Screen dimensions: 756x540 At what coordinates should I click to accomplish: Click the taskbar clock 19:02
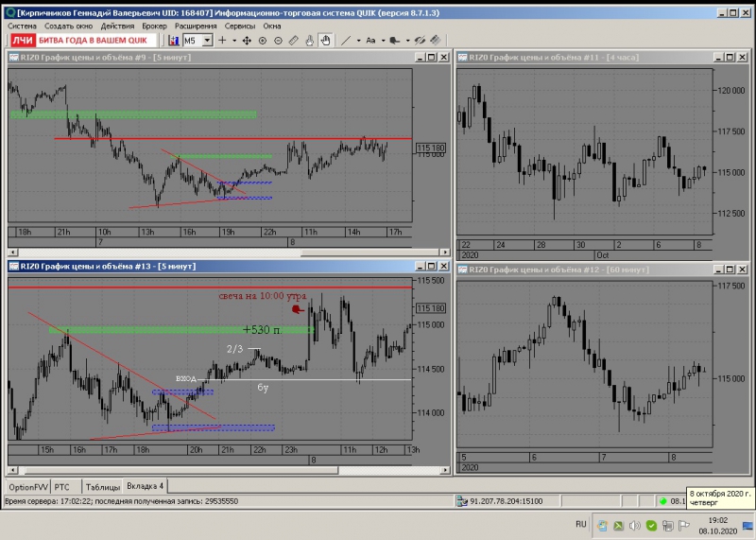pyautogui.click(x=718, y=520)
